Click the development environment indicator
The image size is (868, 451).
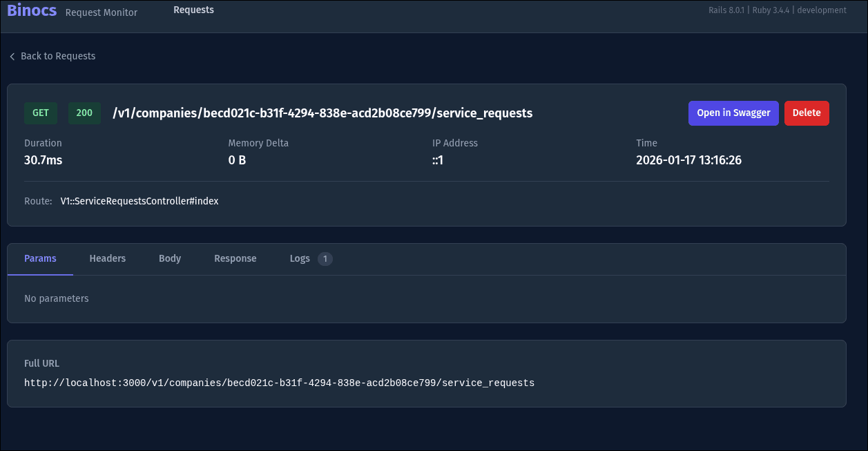tap(822, 10)
